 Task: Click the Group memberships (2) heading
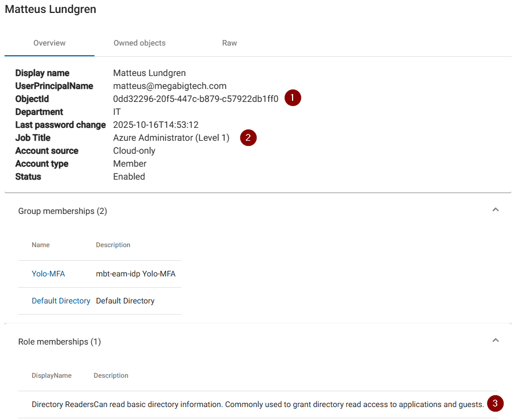(62, 211)
